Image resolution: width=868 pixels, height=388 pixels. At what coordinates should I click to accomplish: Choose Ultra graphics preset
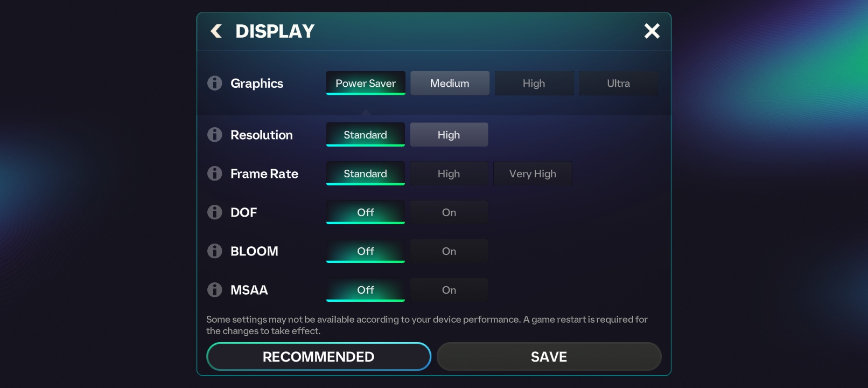tap(618, 83)
